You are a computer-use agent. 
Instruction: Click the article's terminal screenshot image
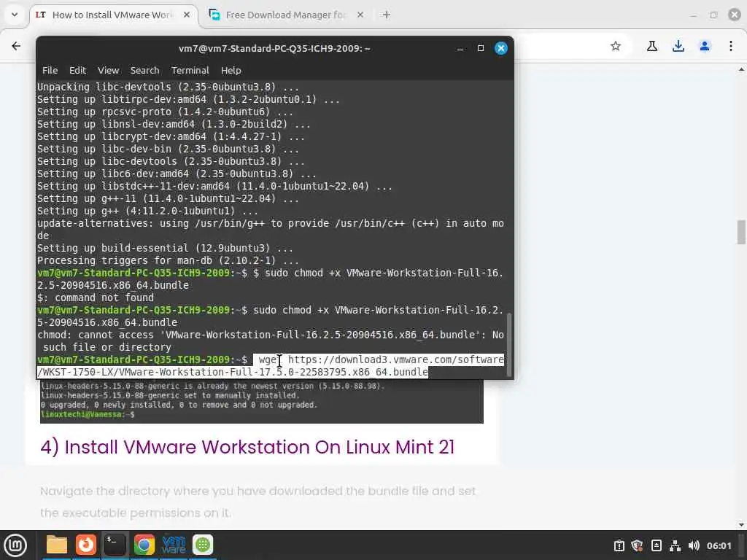[x=262, y=402]
